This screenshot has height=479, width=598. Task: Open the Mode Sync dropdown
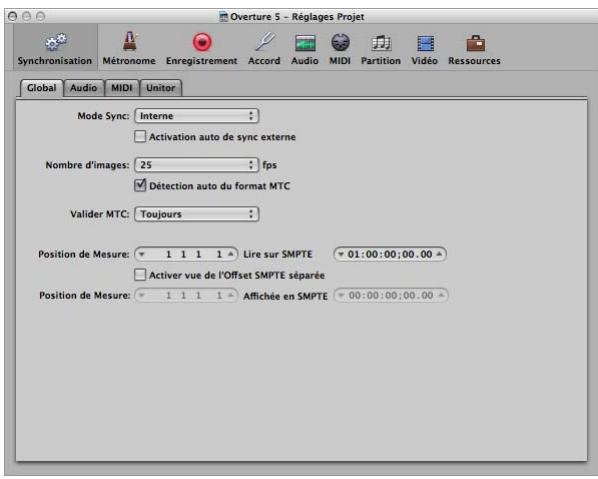tap(197, 116)
